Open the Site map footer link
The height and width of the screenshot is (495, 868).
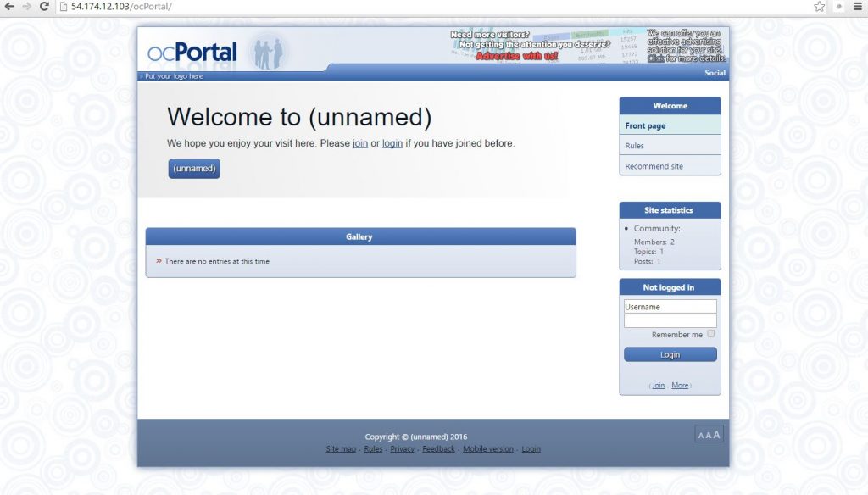341,449
